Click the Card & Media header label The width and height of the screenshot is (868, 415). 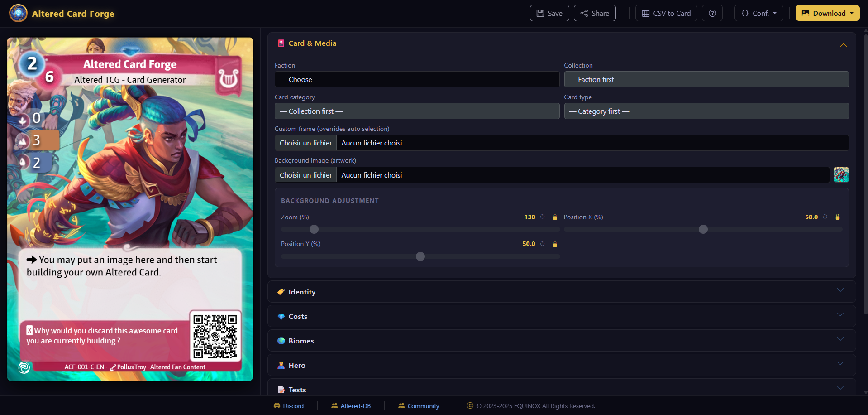(312, 43)
